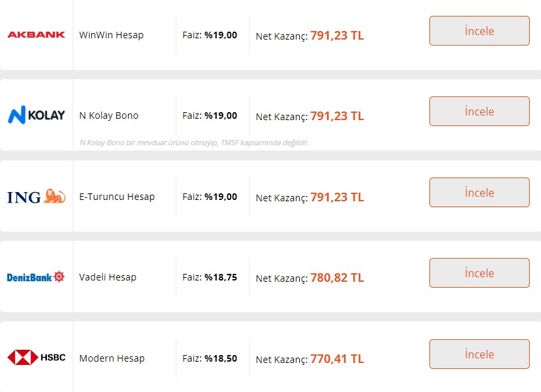Click the Akbank logo
The image size is (541, 392).
point(36,34)
